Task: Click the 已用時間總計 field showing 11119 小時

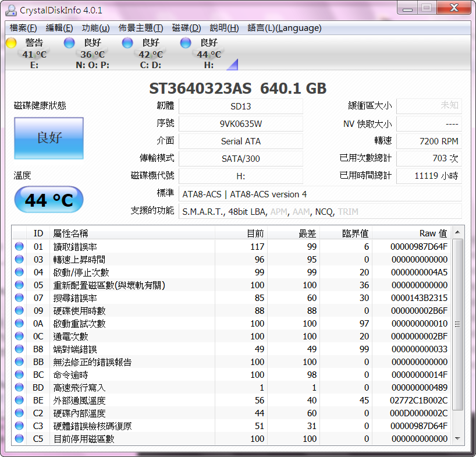Action: 429,176
